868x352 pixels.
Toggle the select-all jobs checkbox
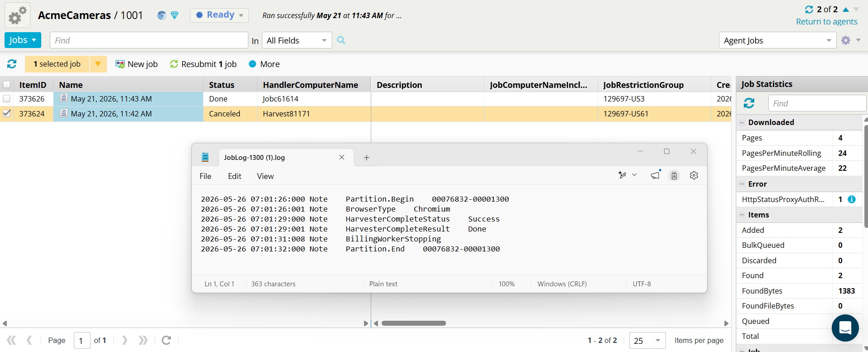pos(7,85)
